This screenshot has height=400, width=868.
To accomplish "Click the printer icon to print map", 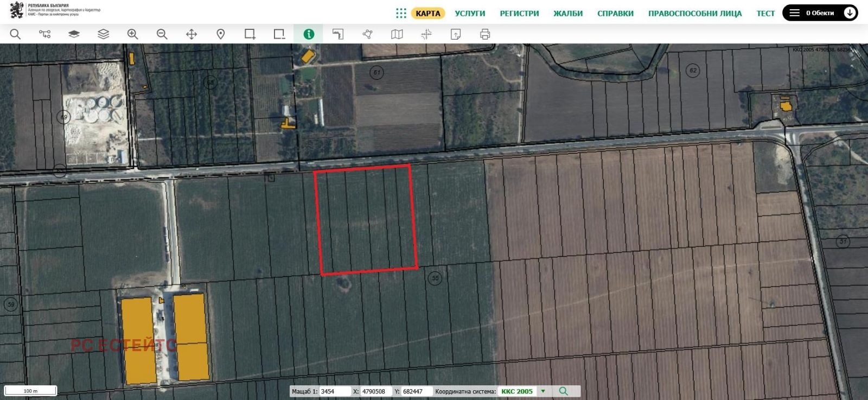I will click(x=485, y=34).
